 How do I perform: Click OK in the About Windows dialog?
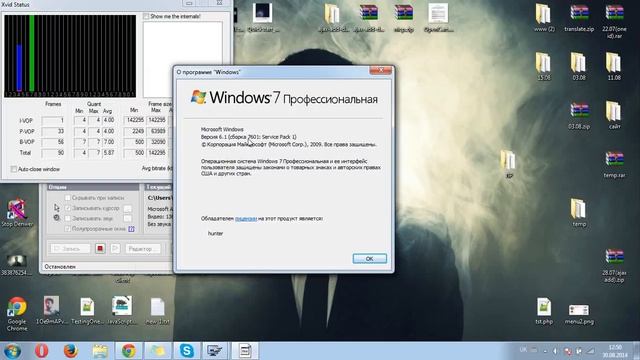(369, 258)
